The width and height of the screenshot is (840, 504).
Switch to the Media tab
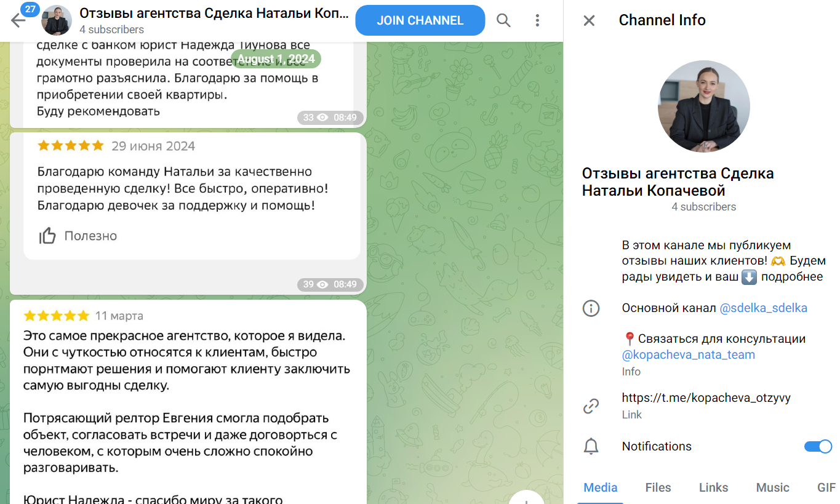pyautogui.click(x=600, y=487)
